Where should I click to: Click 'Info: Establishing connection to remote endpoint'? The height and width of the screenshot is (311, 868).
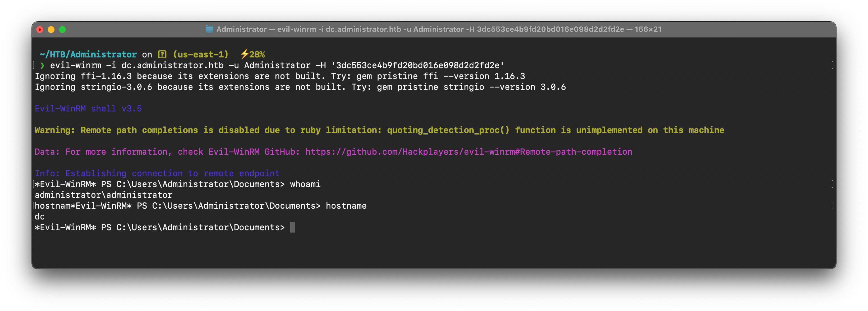coord(157,173)
